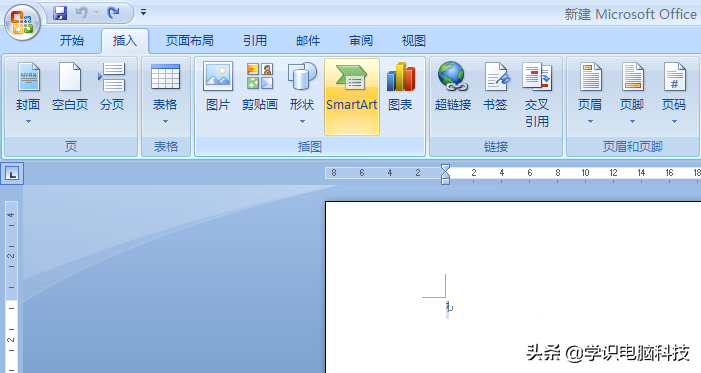Undo last action in quick access toolbar

coord(82,13)
